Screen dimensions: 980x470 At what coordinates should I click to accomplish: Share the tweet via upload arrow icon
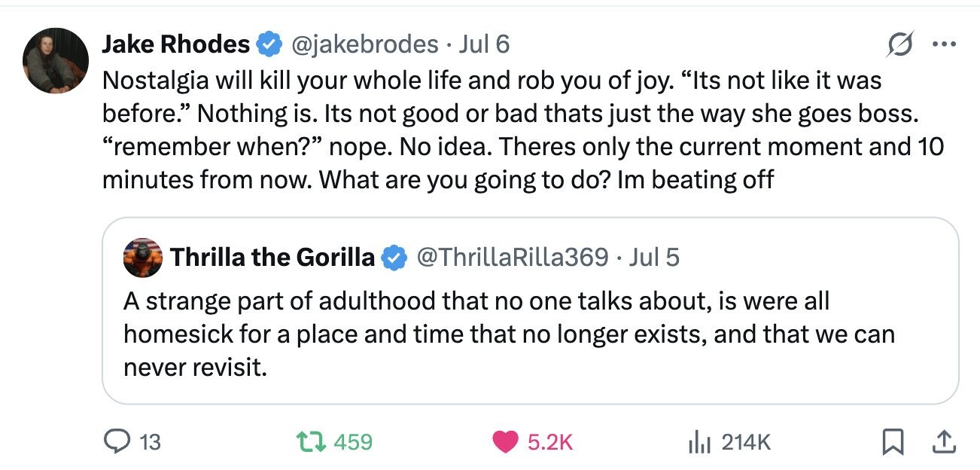(x=942, y=441)
